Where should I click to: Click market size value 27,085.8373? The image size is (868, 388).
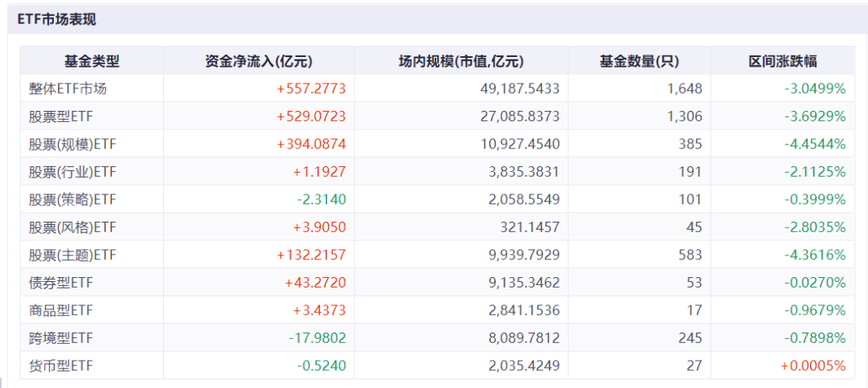pos(521,116)
